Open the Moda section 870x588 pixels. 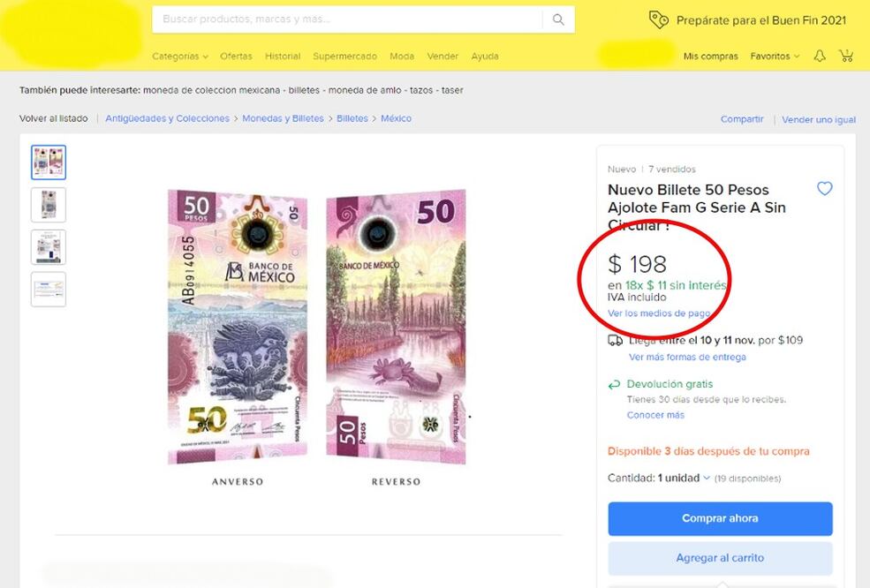[x=402, y=56]
